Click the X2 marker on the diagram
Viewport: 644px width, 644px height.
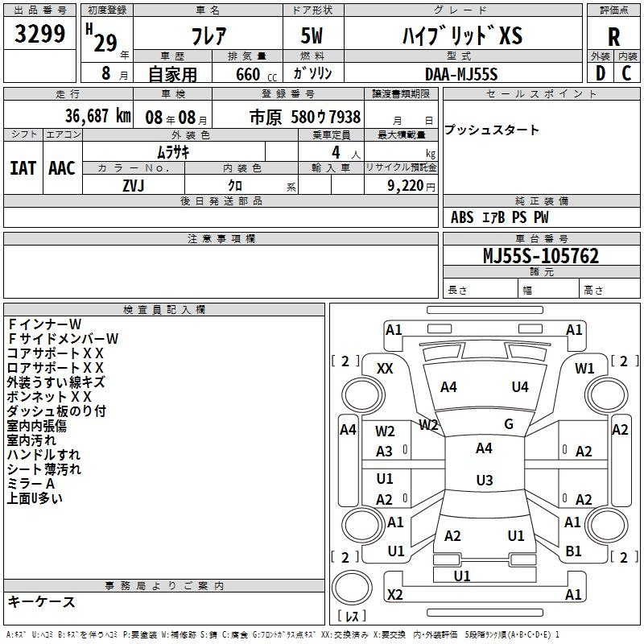tap(394, 595)
